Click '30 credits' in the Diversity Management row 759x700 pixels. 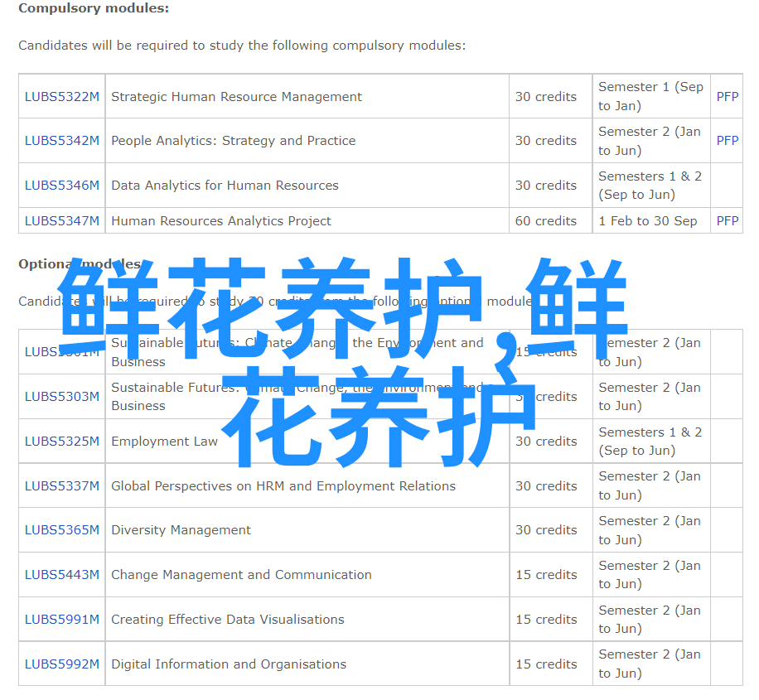[x=547, y=530]
